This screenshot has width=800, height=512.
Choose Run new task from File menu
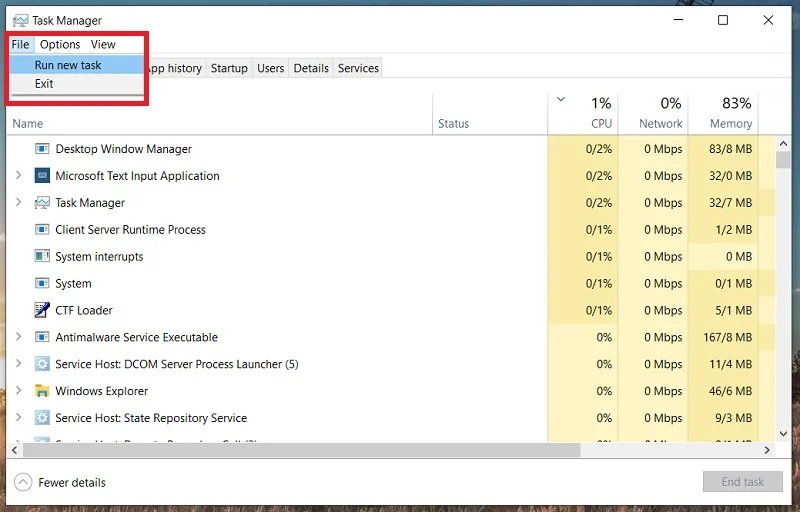pos(77,65)
